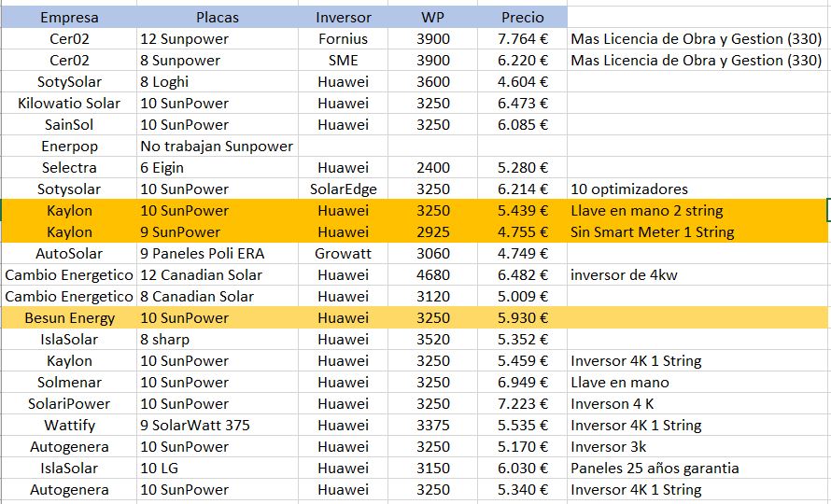Image resolution: width=831 pixels, height=504 pixels.
Task: Click the SotySolar company cell with 8 Loghi
Action: (x=69, y=81)
